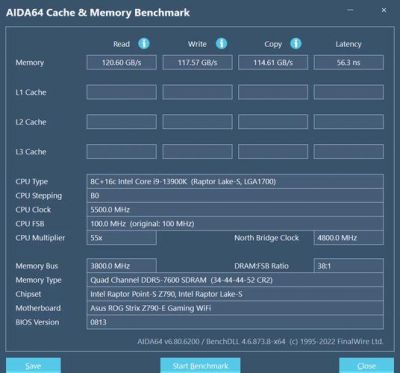Click the Save button
Screen dimensions: 400x373
(x=33, y=366)
